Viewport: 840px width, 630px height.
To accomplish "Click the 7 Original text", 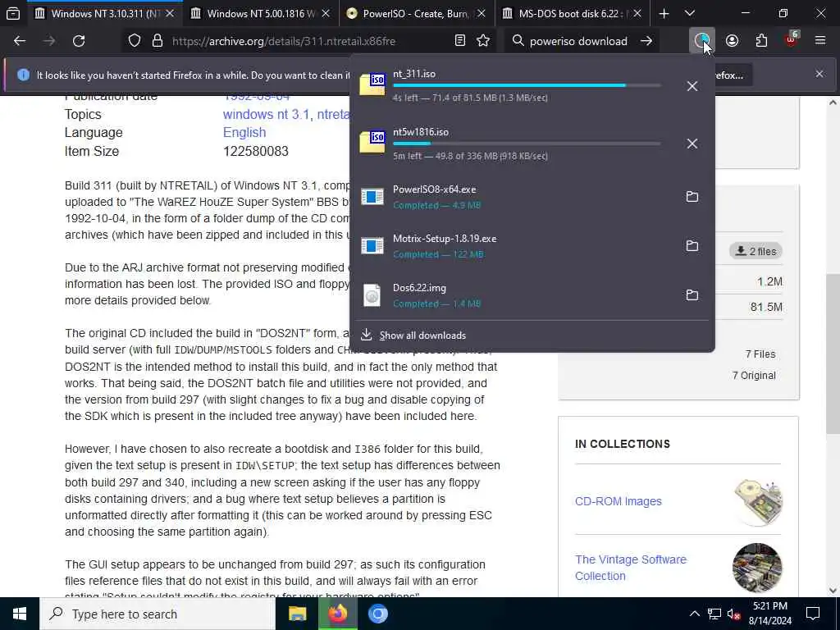I will coord(754,376).
